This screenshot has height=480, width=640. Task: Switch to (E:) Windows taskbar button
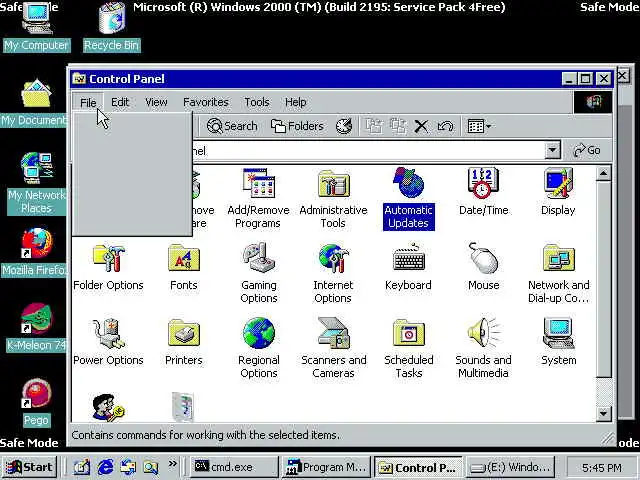click(x=510, y=467)
